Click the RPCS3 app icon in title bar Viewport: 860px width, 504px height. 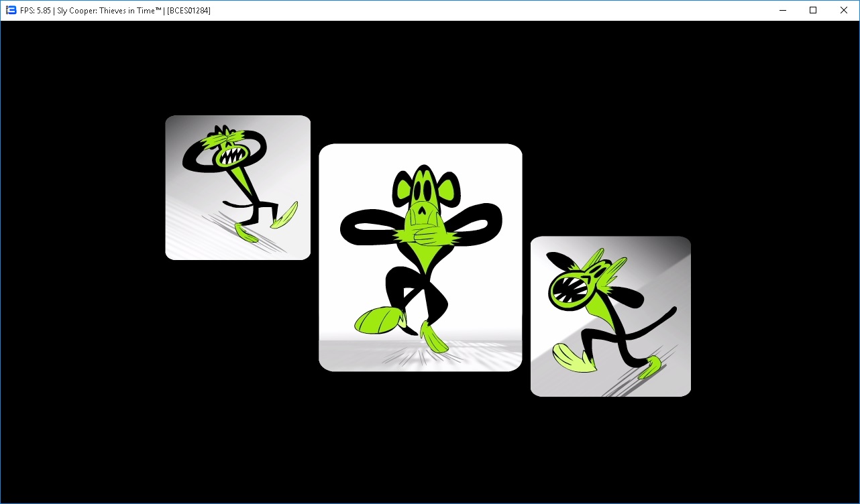click(x=11, y=10)
